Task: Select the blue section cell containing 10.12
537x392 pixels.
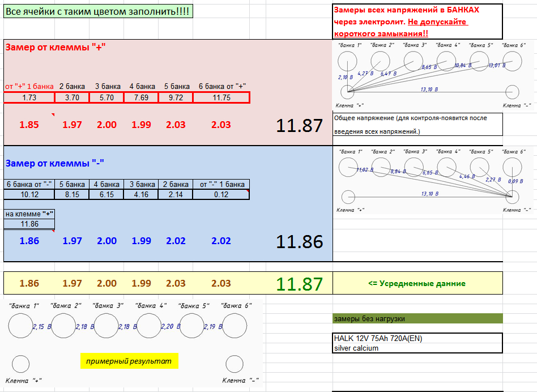Action: pyautogui.click(x=29, y=194)
